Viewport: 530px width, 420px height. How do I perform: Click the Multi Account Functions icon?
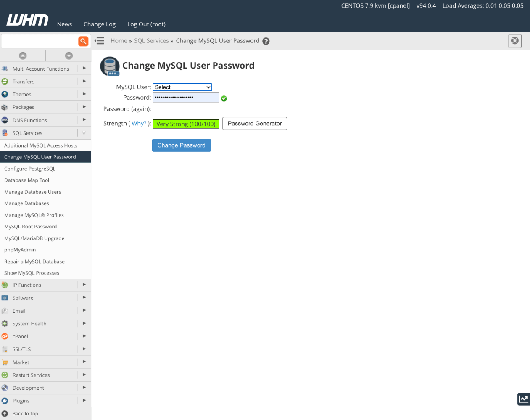[5, 68]
